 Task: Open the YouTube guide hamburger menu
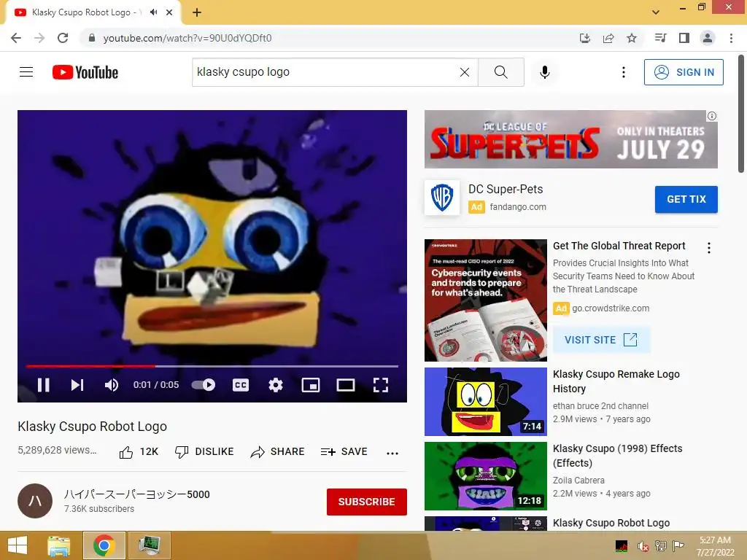26,72
